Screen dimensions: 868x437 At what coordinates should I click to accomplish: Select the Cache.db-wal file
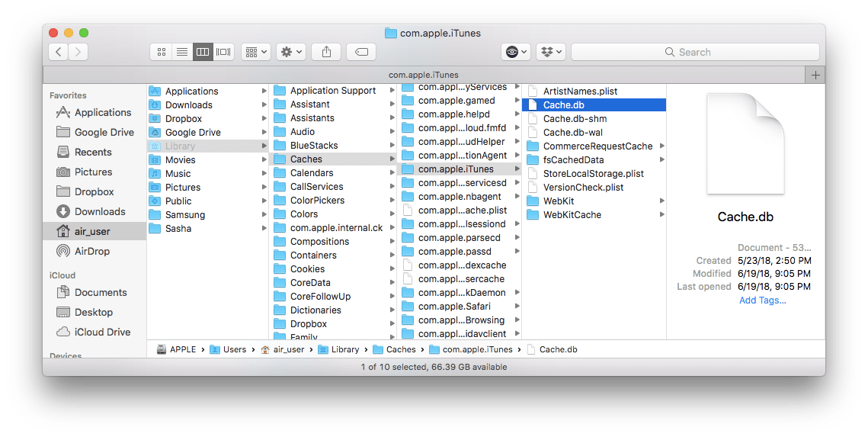tap(594, 133)
